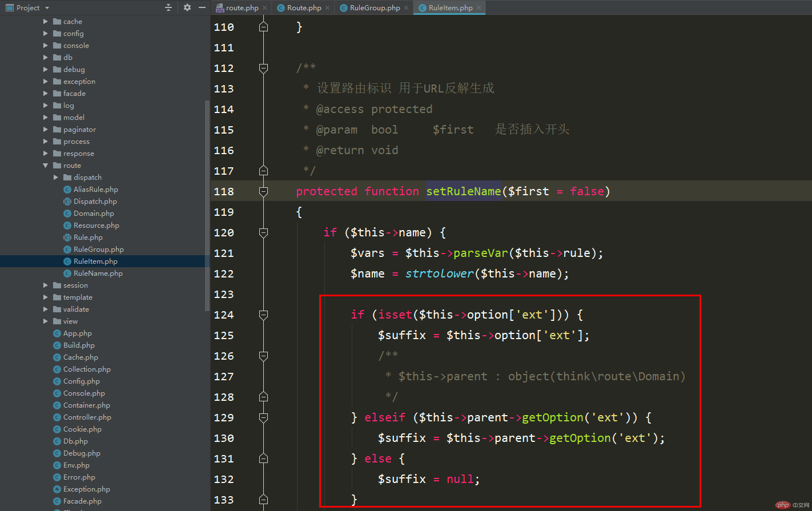Click Resource.php file icon

coord(67,226)
